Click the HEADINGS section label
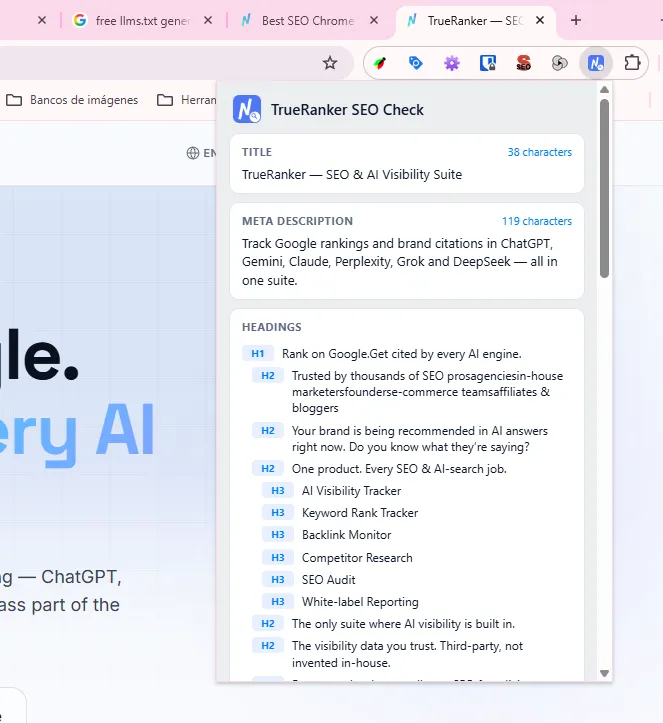Viewport: 663px width, 723px height. [272, 327]
